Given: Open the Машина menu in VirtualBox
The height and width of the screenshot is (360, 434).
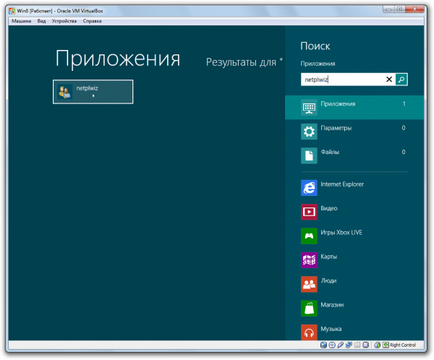Looking at the screenshot, I should [x=21, y=21].
